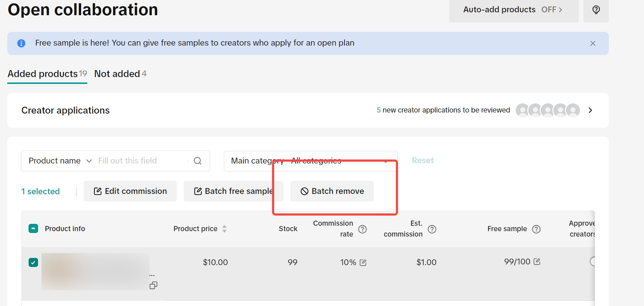Click the help icon beside Auto-add products
The image size is (644, 306).
point(596,10)
